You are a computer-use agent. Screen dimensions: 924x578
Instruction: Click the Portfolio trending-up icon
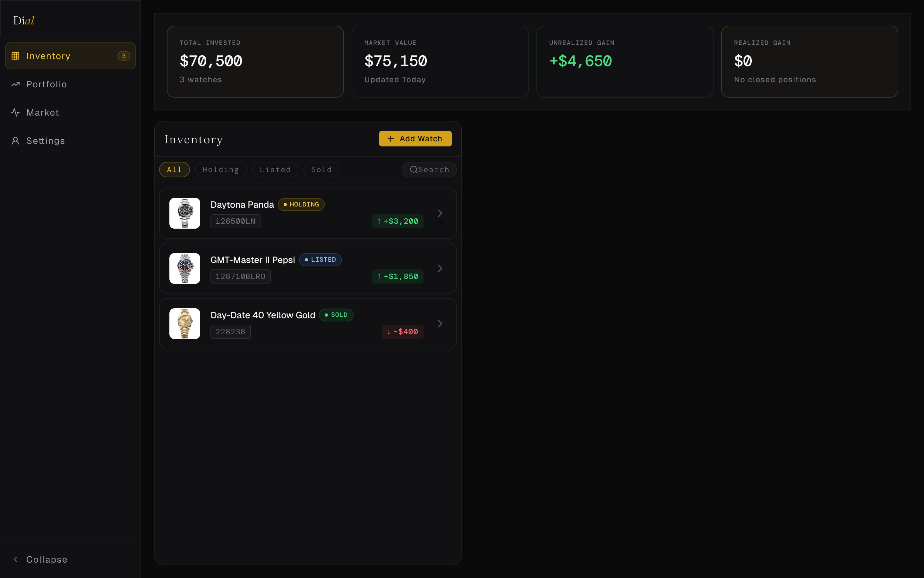point(15,84)
